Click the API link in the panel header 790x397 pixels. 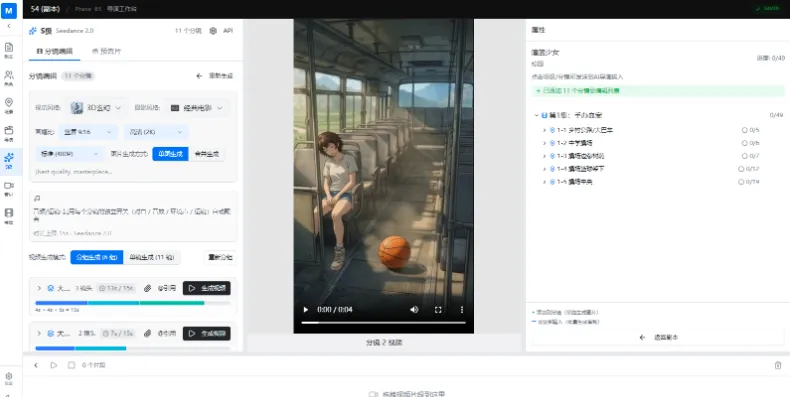pos(228,31)
